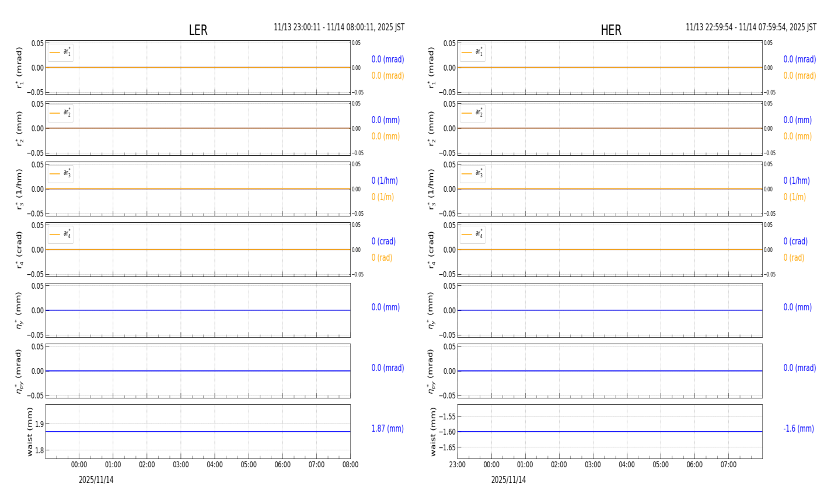Click the ∂r2* legend in LER panel
The width and height of the screenshot is (824, 504).
[61, 113]
